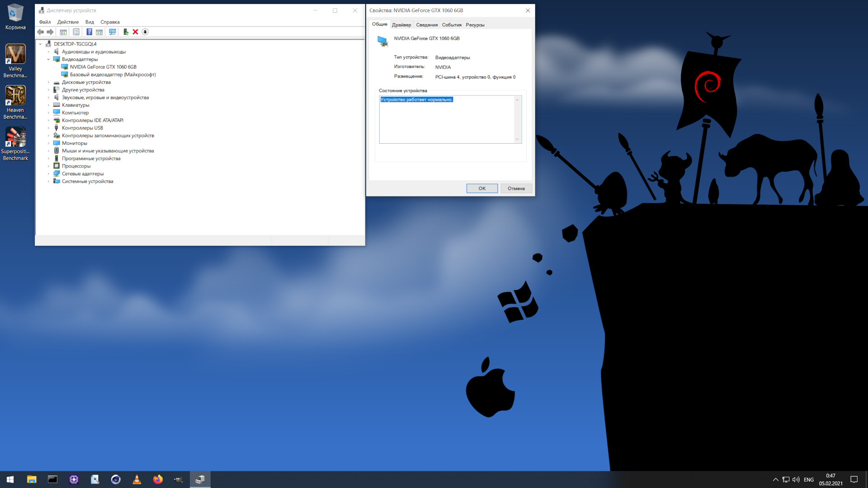Click the blue question mark help icon
The height and width of the screenshot is (488, 868).
pos(89,32)
